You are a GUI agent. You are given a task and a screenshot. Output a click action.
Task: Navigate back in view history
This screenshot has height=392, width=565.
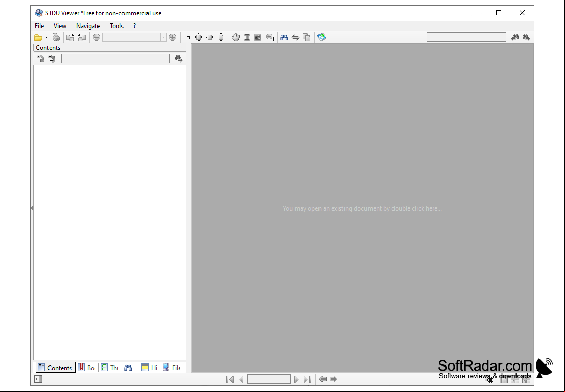point(323,379)
